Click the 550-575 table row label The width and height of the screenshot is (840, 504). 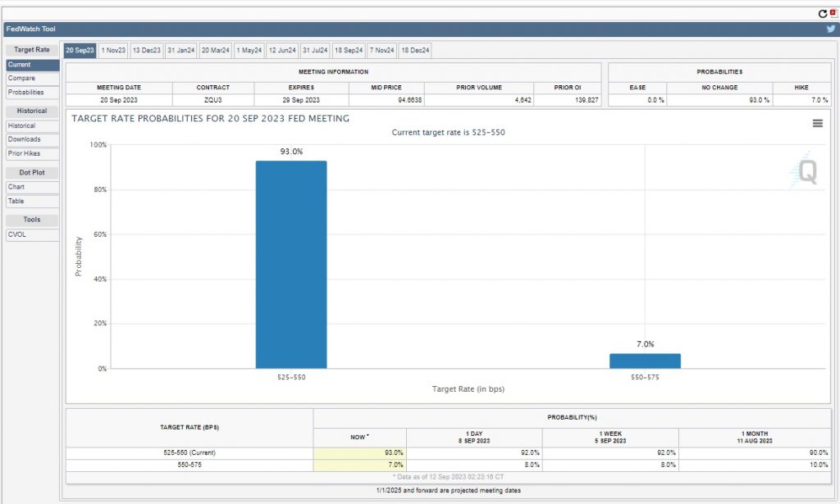189,465
